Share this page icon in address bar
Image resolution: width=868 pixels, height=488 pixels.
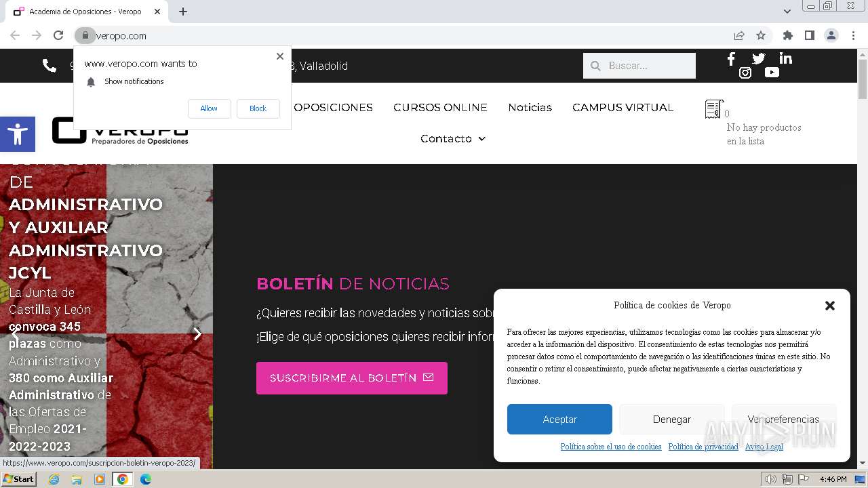[x=739, y=35]
